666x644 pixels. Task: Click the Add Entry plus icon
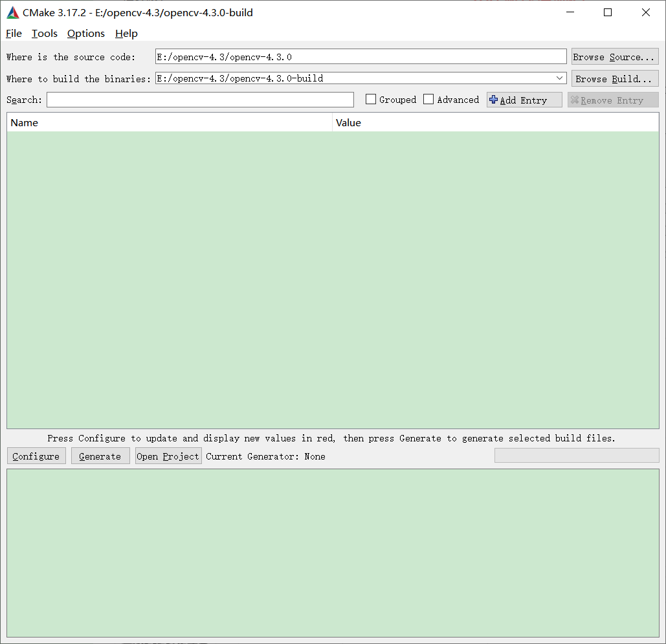tap(493, 100)
